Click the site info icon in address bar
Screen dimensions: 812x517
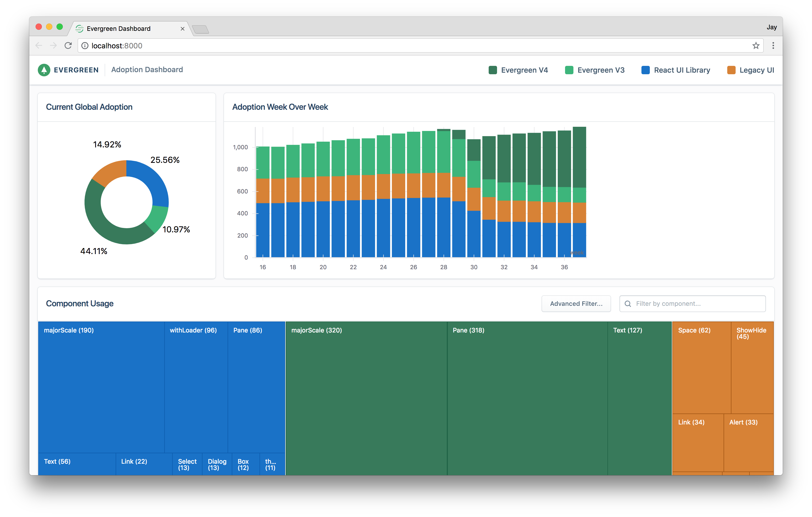click(x=85, y=45)
